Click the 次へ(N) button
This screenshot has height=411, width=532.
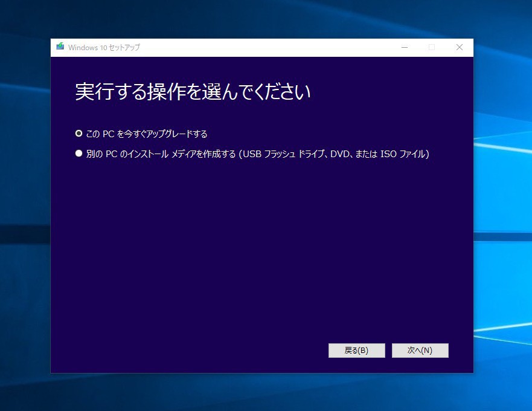tap(420, 350)
